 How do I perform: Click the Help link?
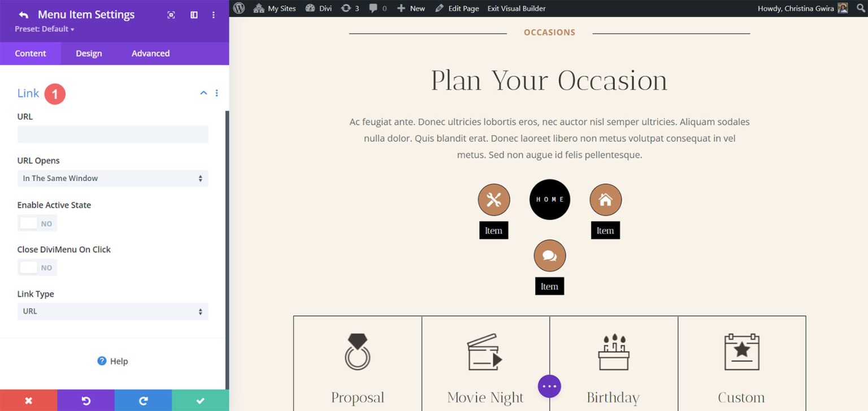point(112,361)
